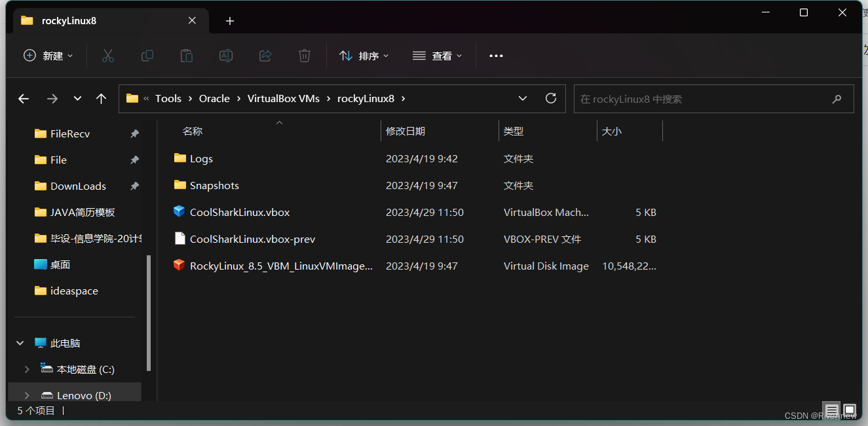Refresh the current folder view
This screenshot has height=426, width=868.
pyautogui.click(x=551, y=98)
